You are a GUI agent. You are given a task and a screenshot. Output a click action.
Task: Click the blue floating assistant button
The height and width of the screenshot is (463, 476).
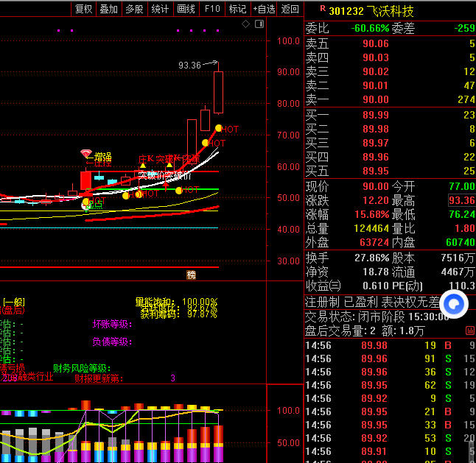454,304
